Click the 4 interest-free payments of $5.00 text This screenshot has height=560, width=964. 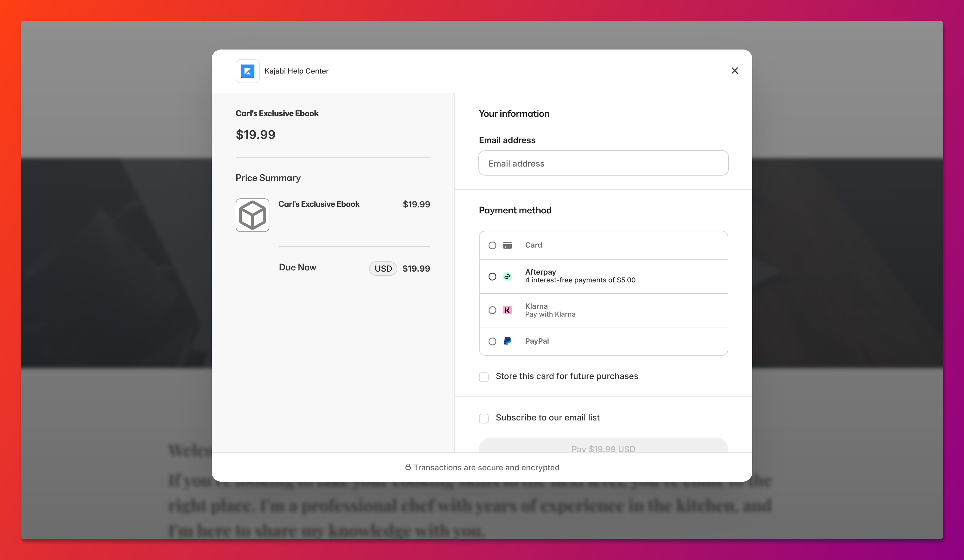[x=580, y=280]
